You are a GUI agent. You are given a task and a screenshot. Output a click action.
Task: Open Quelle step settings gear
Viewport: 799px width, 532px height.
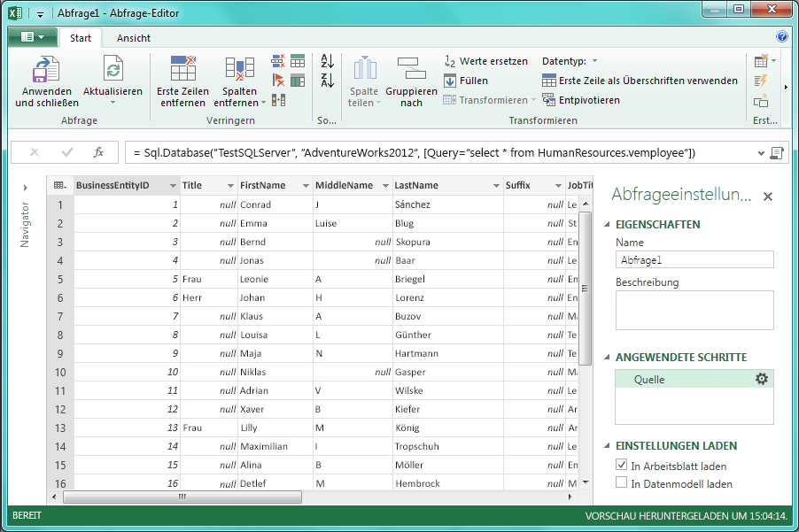(x=761, y=379)
